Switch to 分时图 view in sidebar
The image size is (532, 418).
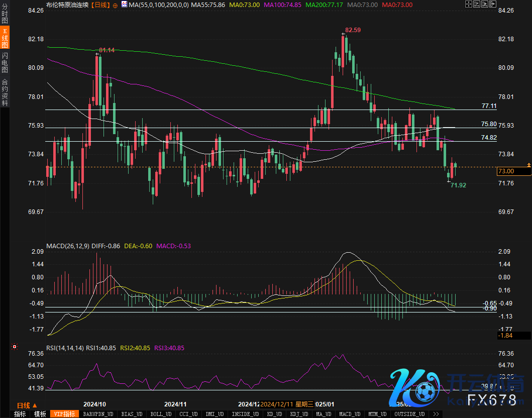(x=5, y=17)
